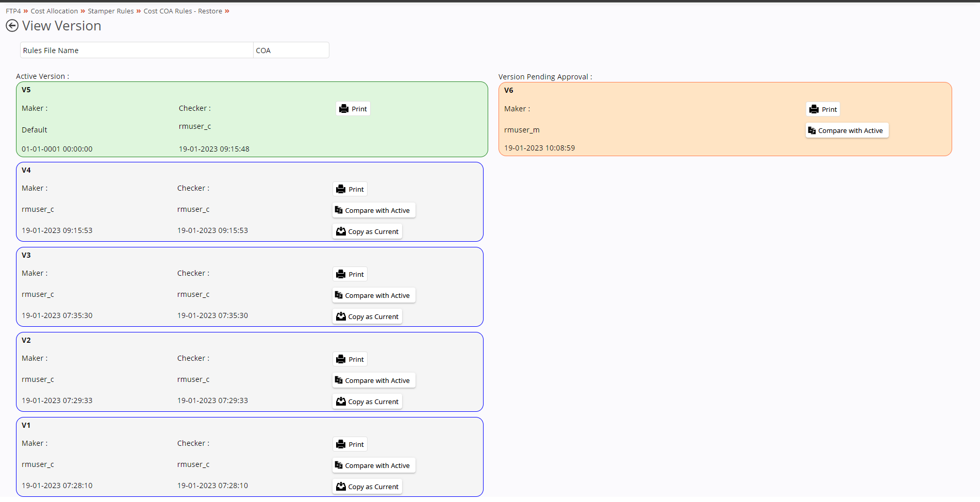Compare V6 with active version
Viewport: 980px width, 502px height.
pos(847,130)
